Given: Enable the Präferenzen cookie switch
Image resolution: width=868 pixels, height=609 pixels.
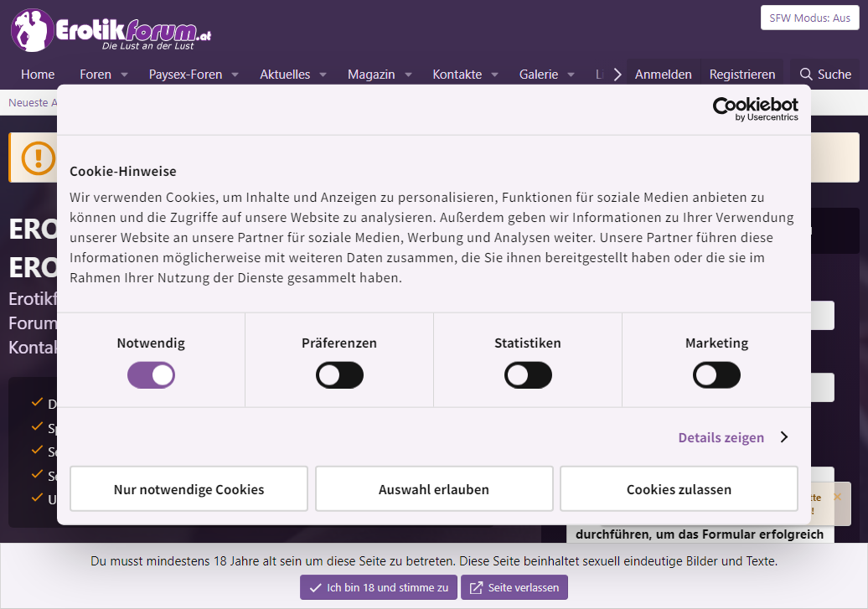Looking at the screenshot, I should click(x=339, y=375).
